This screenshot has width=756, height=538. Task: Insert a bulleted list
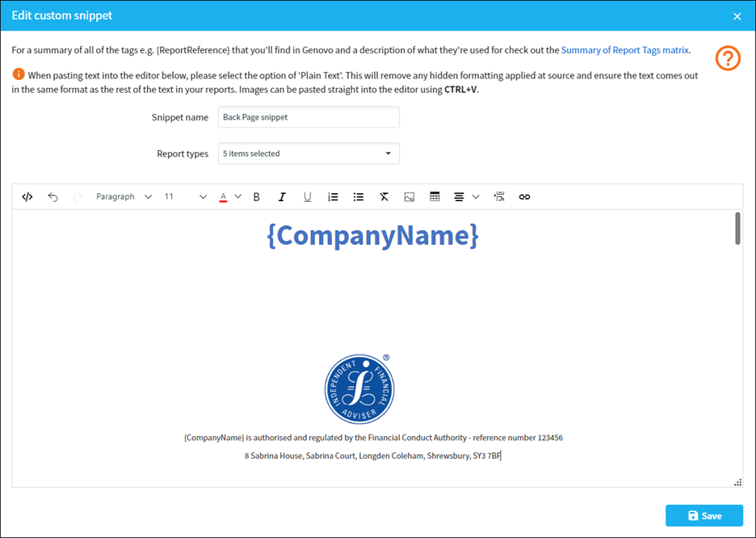click(359, 196)
